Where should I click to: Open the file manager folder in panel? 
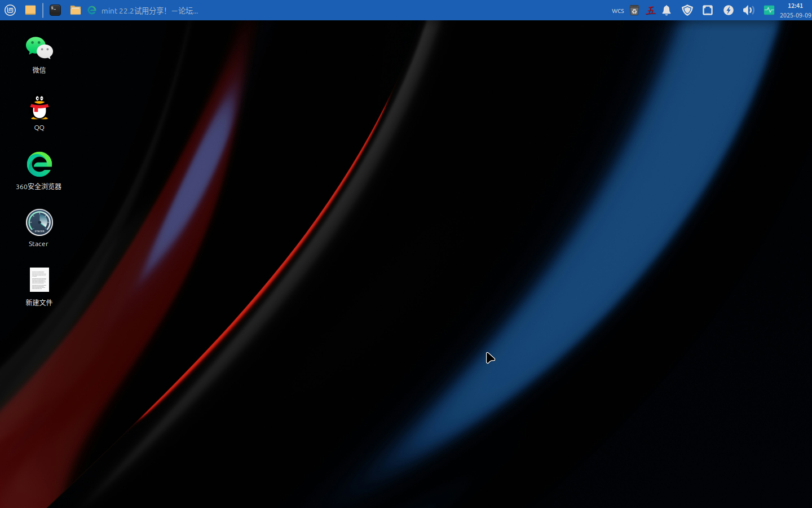coord(76,10)
